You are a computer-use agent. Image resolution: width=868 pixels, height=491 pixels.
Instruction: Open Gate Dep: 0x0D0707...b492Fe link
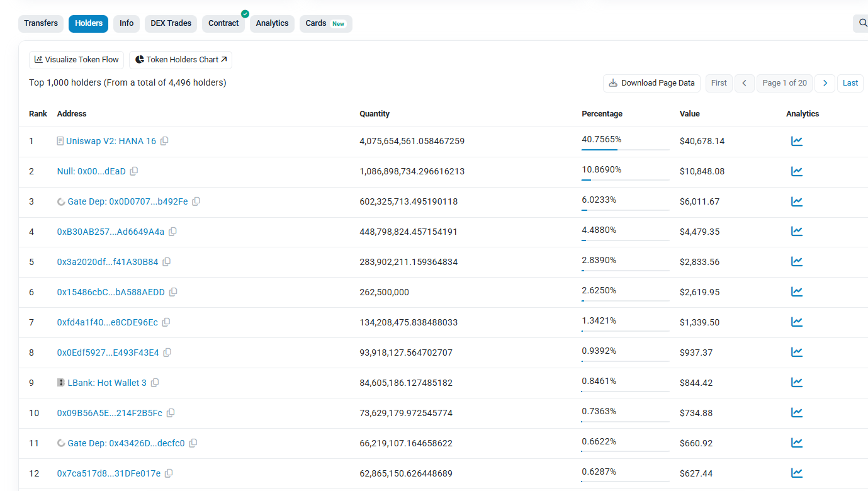point(128,201)
